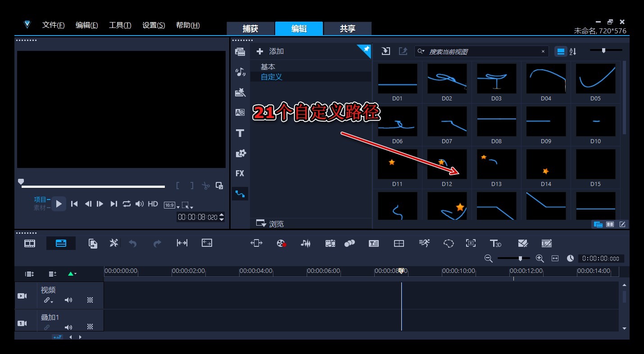The height and width of the screenshot is (354, 644).
Task: Toggle loop/repeat playback
Action: pos(127,204)
